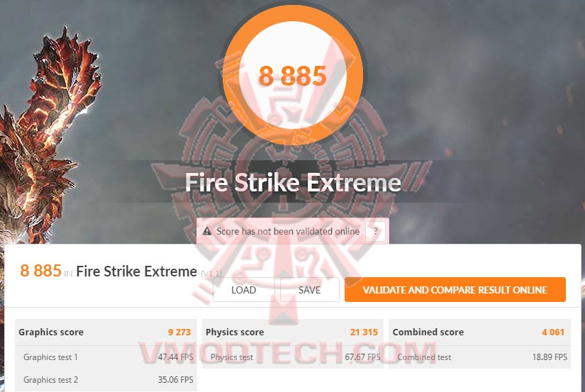This screenshot has width=585, height=392.
Task: Click the 8 885 score in result header
Action: tap(40, 271)
